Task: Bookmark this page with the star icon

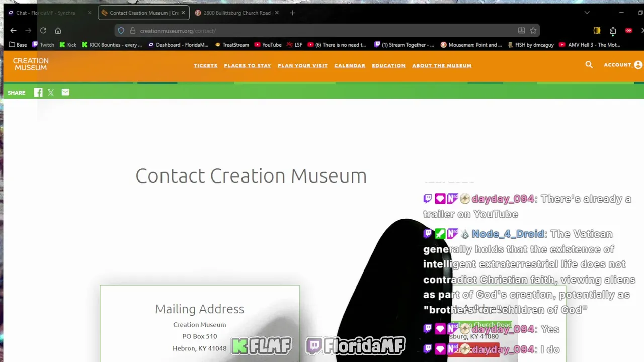Action: point(533,31)
